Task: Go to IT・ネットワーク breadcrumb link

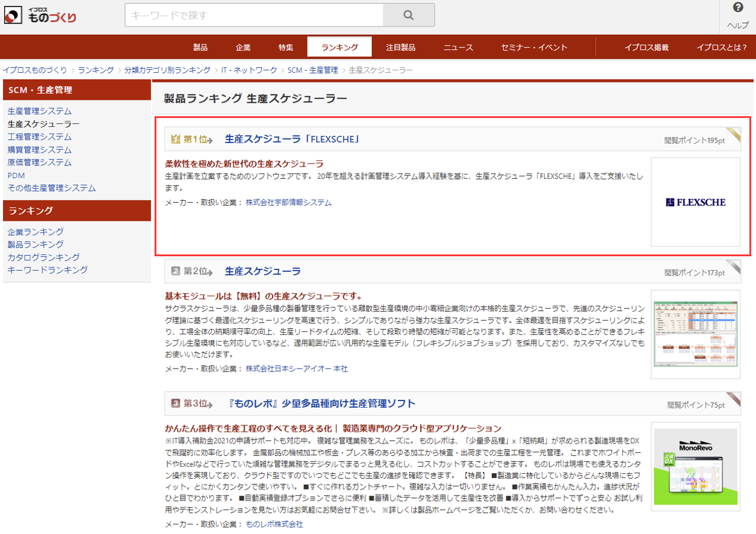Action: point(249,70)
